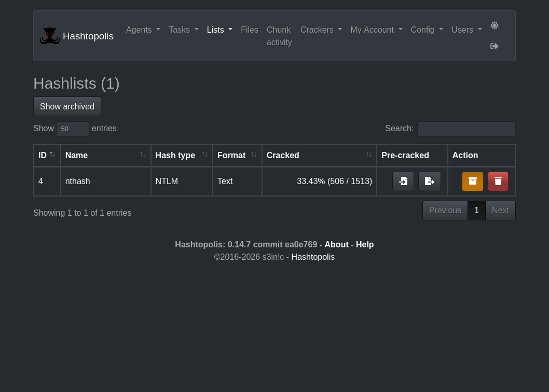The width and height of the screenshot is (549, 392).
Task: Click inside the Search field
Action: 466,129
